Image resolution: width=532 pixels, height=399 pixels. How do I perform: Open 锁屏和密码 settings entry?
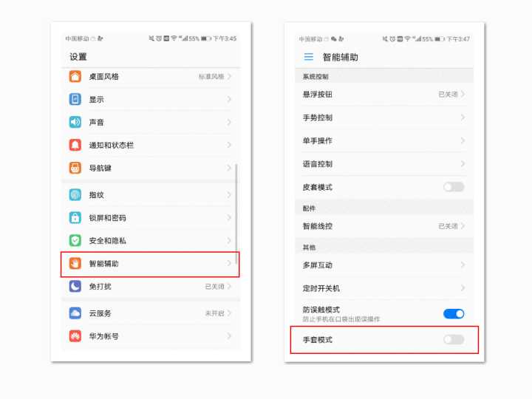[151, 217]
